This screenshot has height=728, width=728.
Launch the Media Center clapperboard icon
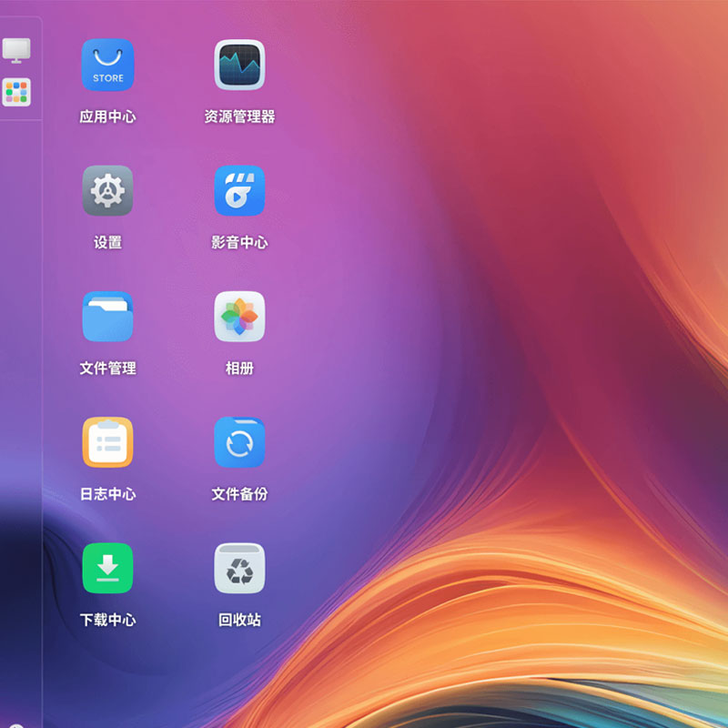239,191
